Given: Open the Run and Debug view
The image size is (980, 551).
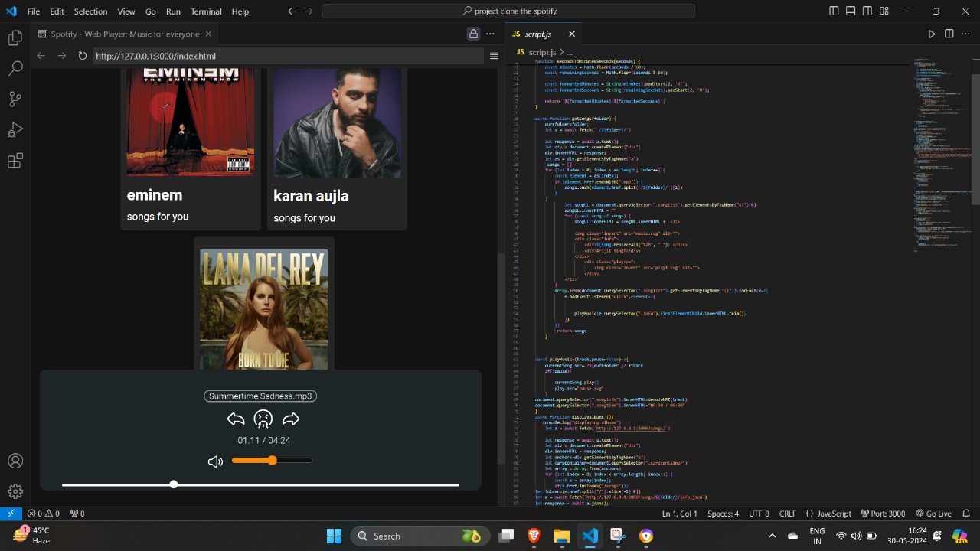Looking at the screenshot, I should 15,130.
